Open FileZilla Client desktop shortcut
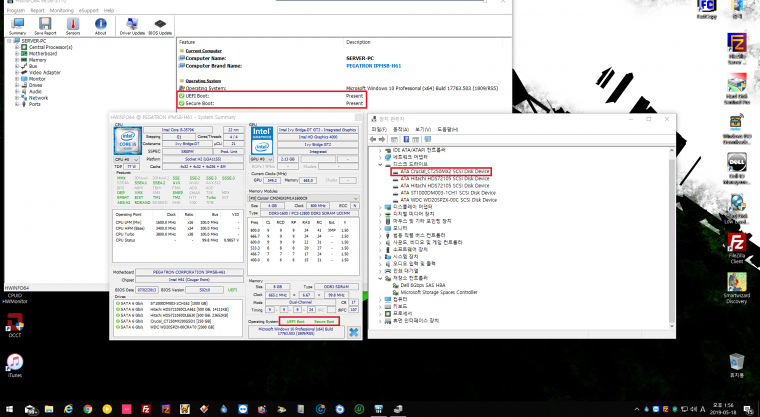The height and width of the screenshot is (417, 760). tap(737, 248)
